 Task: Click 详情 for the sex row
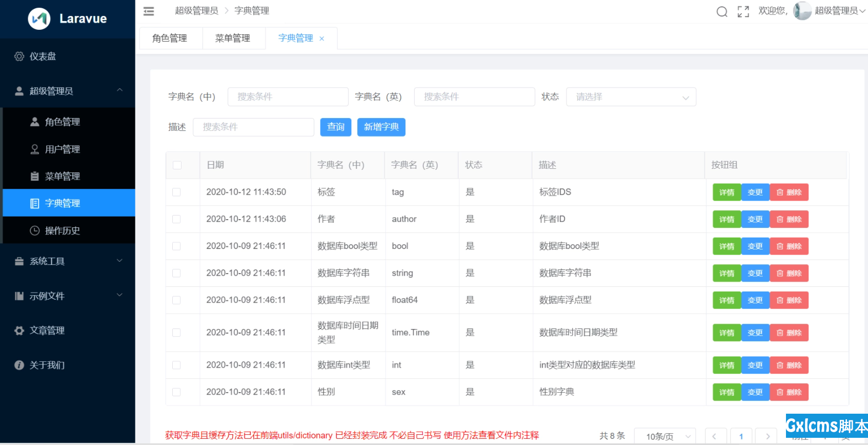[727, 392]
